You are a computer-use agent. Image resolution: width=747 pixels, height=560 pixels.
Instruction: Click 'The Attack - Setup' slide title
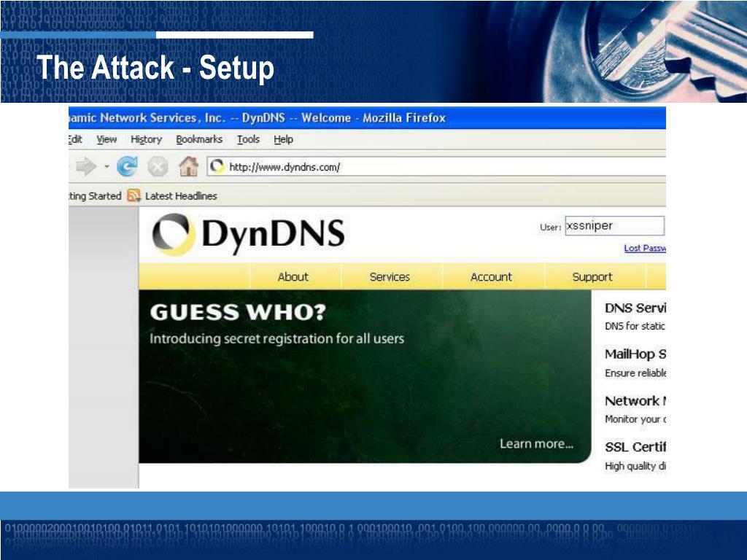(155, 67)
